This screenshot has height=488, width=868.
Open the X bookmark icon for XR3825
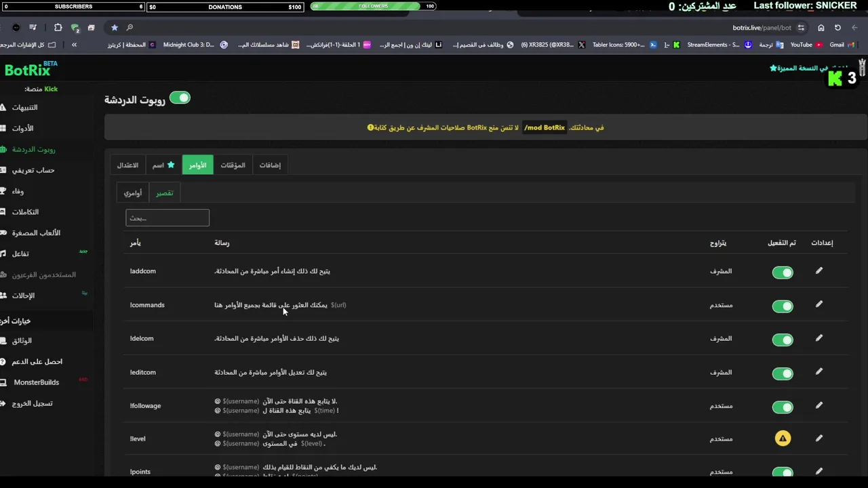pos(581,45)
